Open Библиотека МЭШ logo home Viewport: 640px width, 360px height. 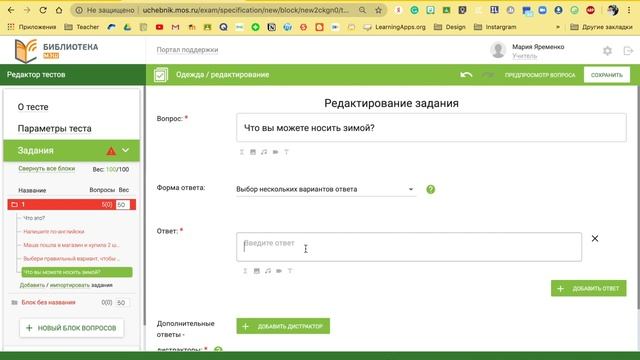(x=56, y=51)
